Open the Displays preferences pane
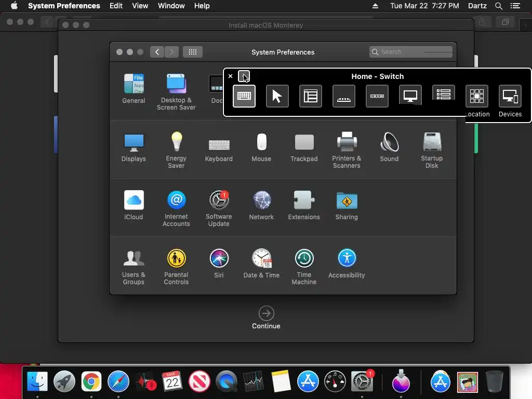Screen dimensions: 532x399 pyautogui.click(x=134, y=147)
